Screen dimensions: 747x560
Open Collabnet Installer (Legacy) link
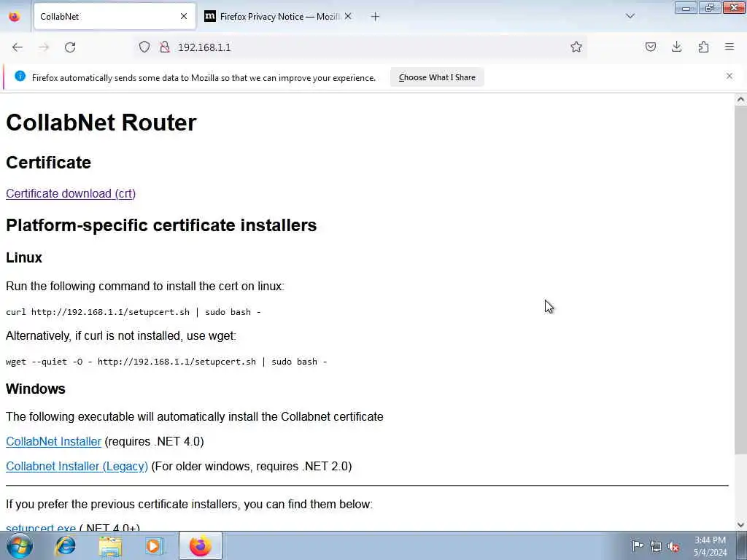(x=77, y=466)
